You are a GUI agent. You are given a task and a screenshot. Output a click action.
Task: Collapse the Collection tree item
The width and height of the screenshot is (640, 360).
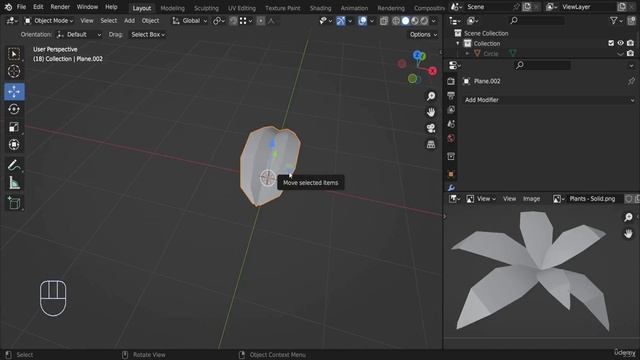458,43
